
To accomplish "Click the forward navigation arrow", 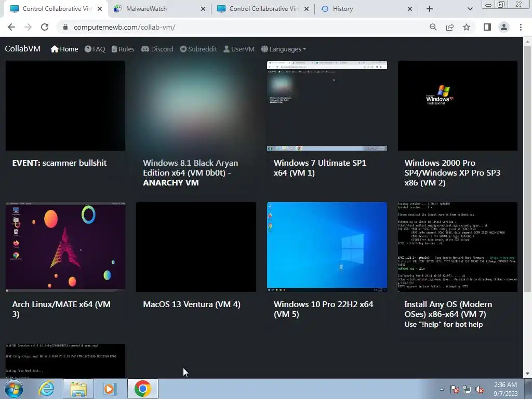I will [28, 27].
